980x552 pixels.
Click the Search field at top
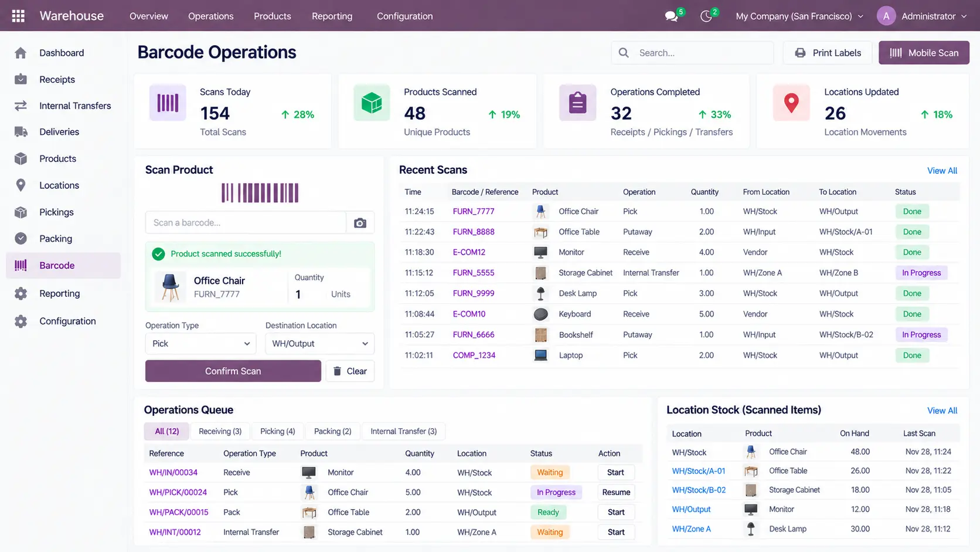pyautogui.click(x=692, y=53)
